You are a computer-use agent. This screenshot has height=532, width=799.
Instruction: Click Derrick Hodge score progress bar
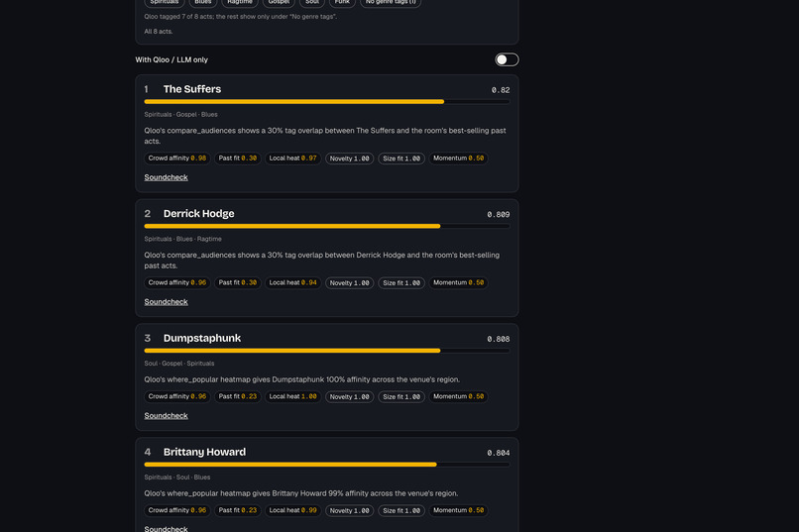[x=326, y=226]
